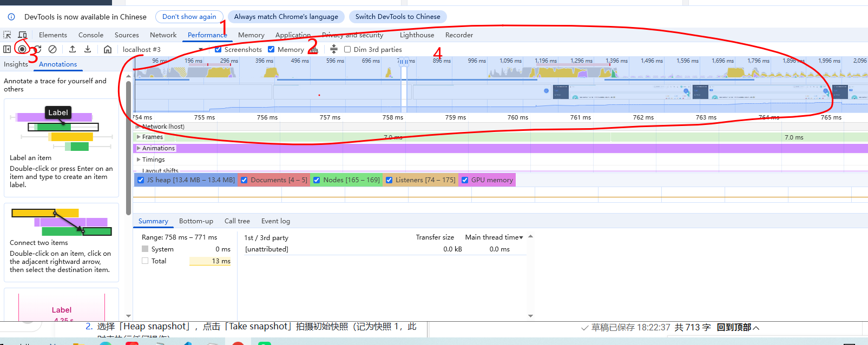Click the 1st / 3rd party column header
This screenshot has width=868, height=345.
pyautogui.click(x=266, y=237)
